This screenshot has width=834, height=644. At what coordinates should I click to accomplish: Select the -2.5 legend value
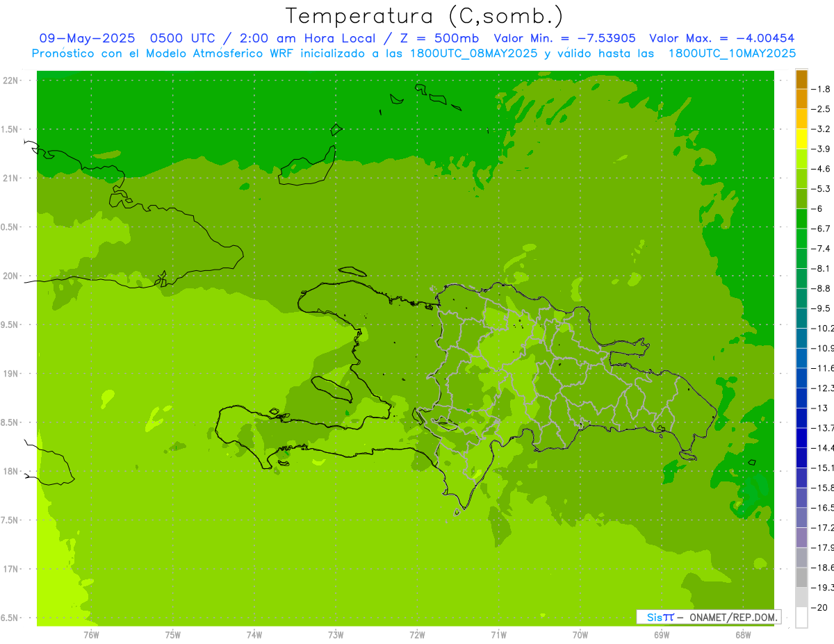821,109
